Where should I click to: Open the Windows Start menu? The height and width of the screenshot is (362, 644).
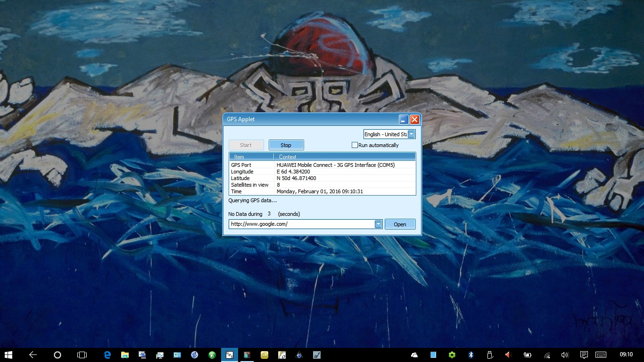pos(8,355)
